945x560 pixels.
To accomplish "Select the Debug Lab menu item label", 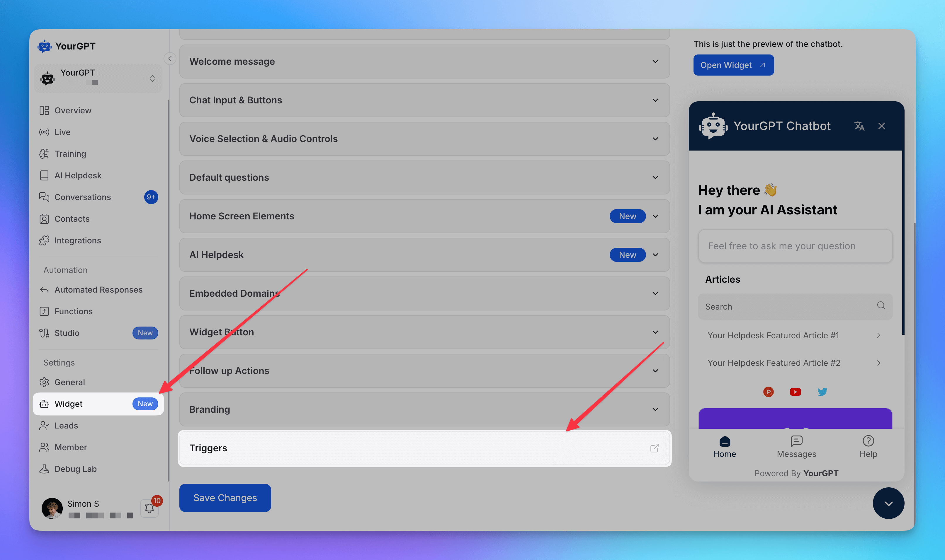I will coord(76,469).
